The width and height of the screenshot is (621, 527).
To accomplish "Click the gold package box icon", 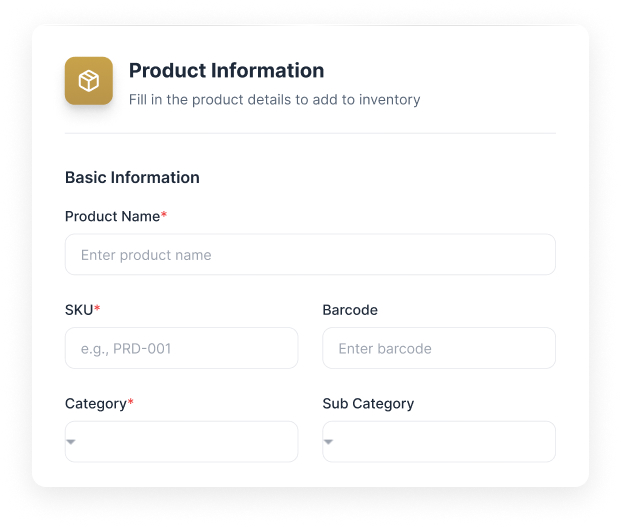I will coord(89,81).
